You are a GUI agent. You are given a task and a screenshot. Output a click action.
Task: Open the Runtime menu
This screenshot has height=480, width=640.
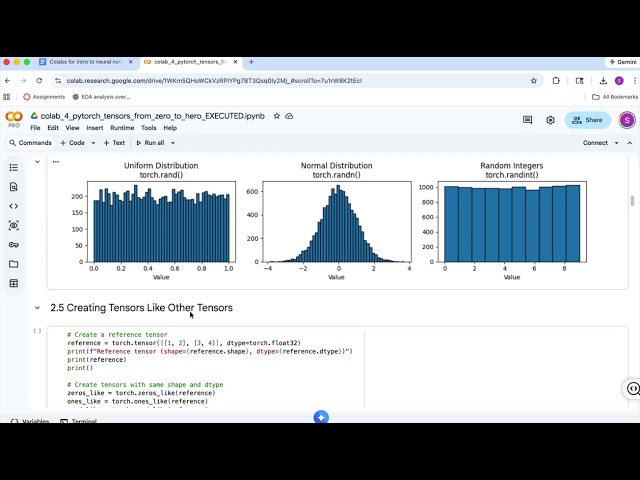(x=122, y=128)
